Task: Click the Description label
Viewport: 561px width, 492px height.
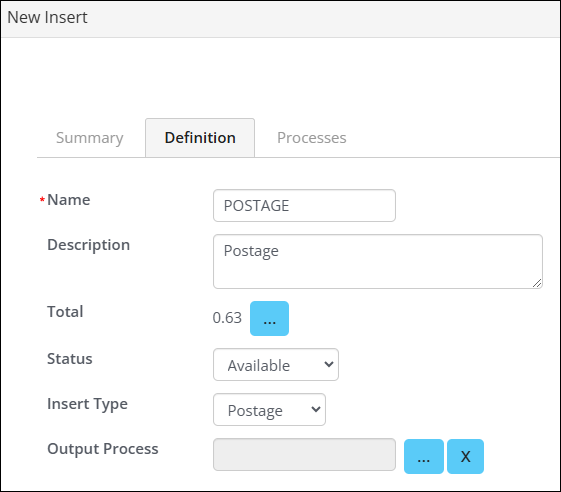Action: pyautogui.click(x=89, y=245)
